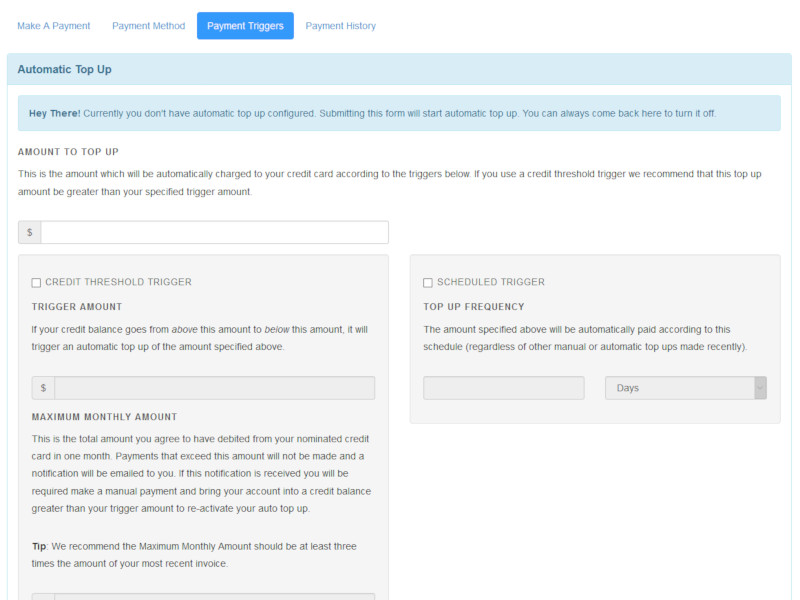Focus the Amount To Top Up input field
This screenshot has width=800, height=600.
[214, 232]
